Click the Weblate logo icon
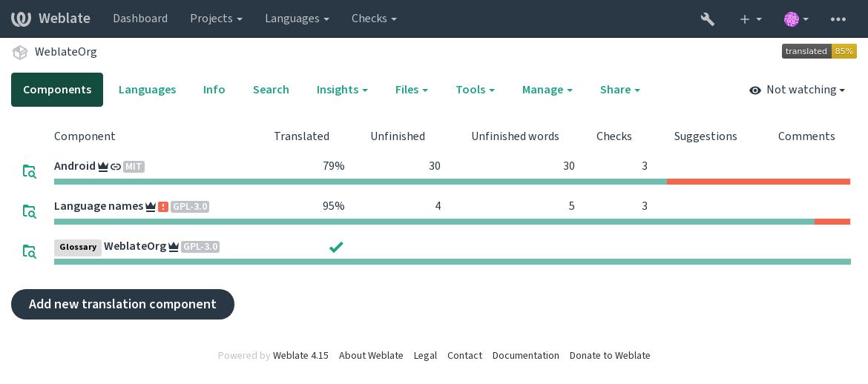This screenshot has width=868, height=384. [21, 19]
